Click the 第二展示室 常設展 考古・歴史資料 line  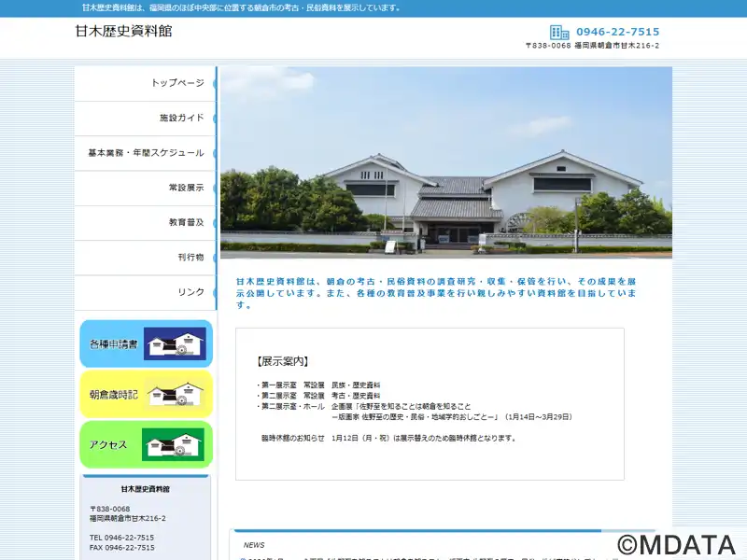tap(318, 396)
